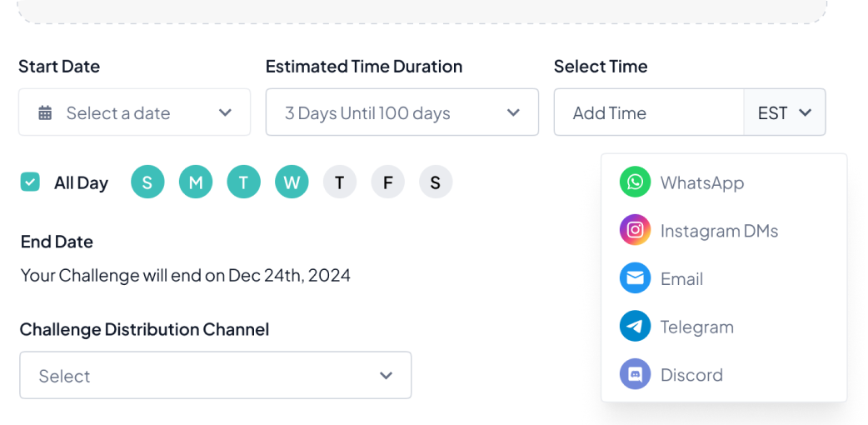
Task: Toggle the Wednesday day circle
Action: pyautogui.click(x=292, y=182)
